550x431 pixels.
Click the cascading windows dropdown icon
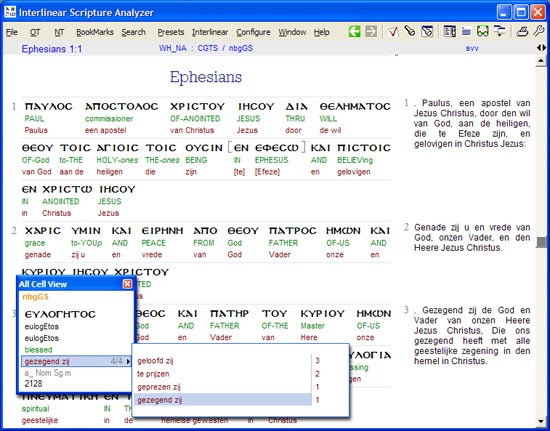[x=499, y=32]
